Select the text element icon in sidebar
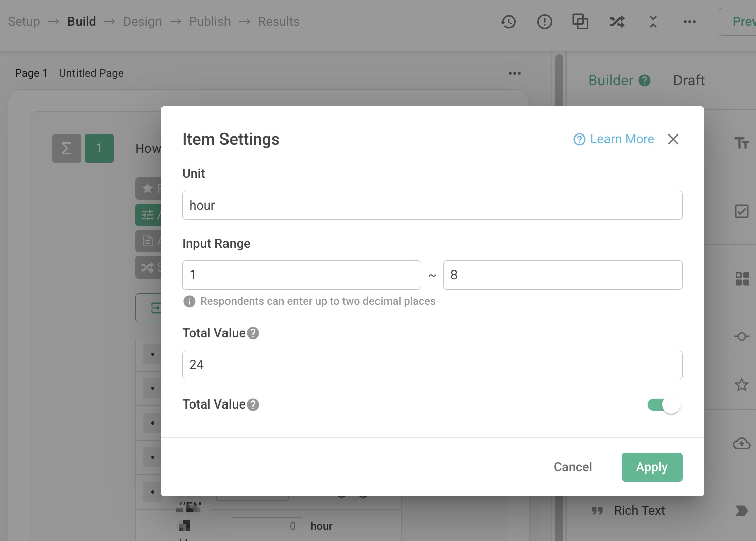The height and width of the screenshot is (541, 756). click(741, 143)
